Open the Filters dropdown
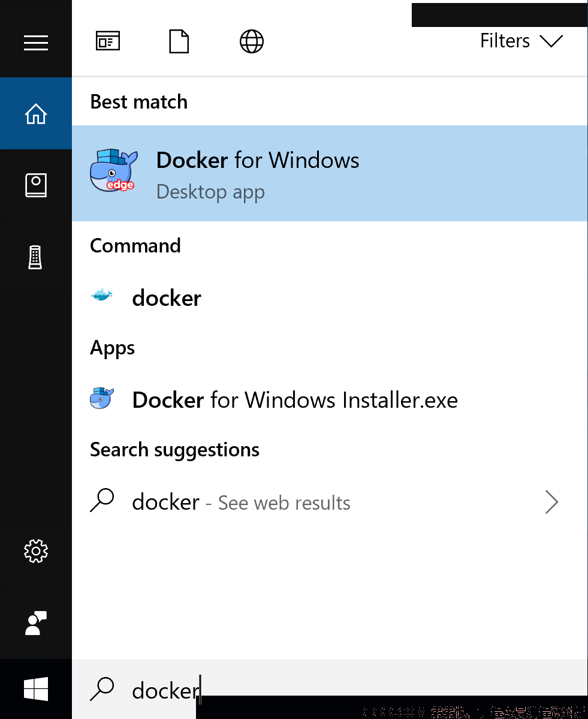The image size is (588, 719). [521, 41]
